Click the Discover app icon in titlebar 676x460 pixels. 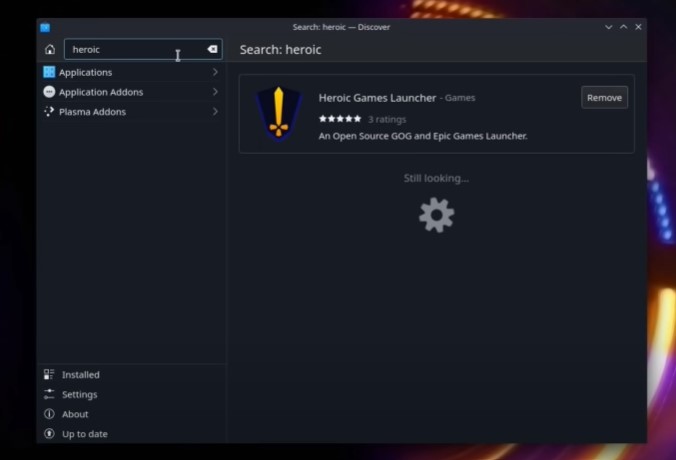(45, 28)
